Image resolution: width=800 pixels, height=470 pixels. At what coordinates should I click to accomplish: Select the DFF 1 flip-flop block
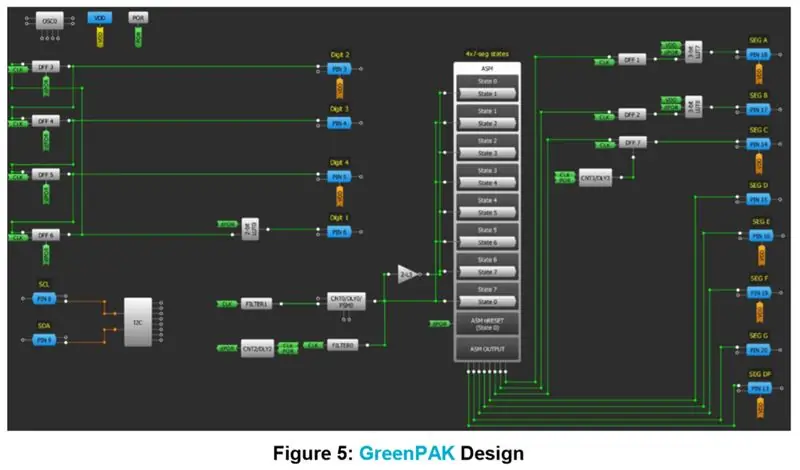point(632,60)
